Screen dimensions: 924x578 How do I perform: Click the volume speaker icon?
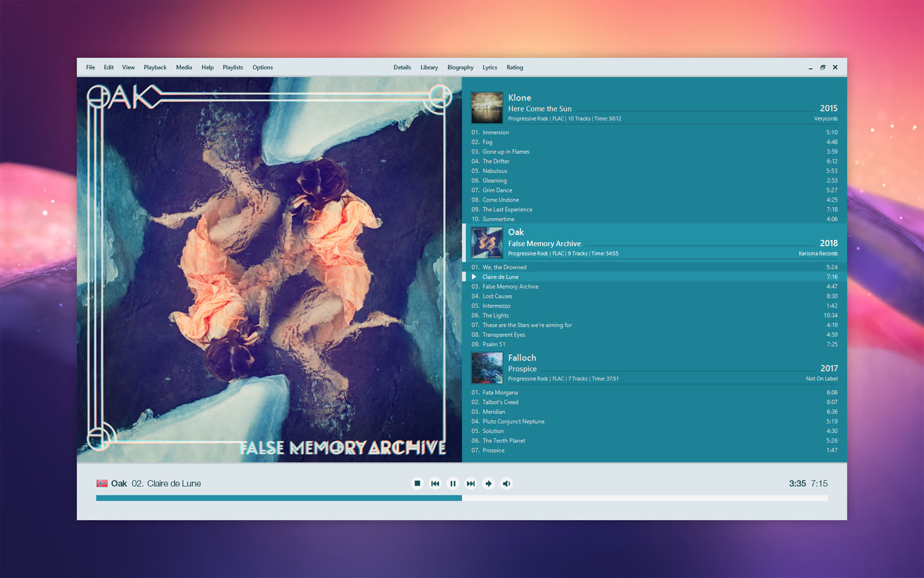(506, 483)
